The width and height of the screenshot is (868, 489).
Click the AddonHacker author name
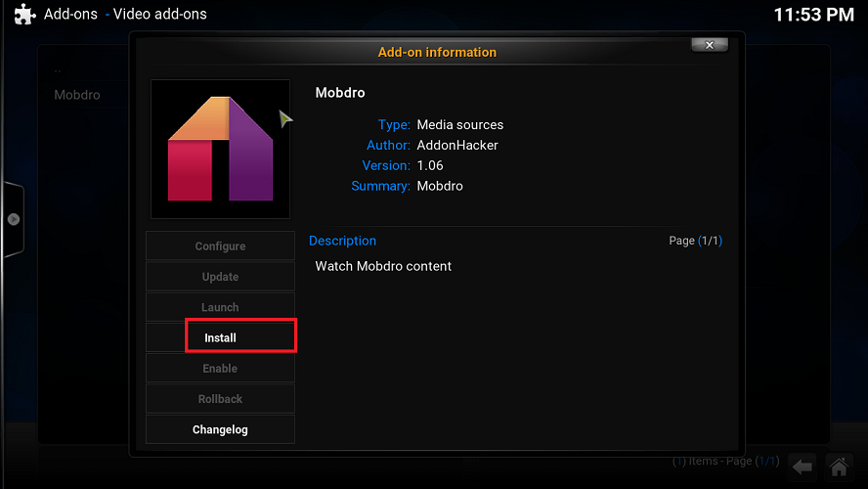(457, 145)
